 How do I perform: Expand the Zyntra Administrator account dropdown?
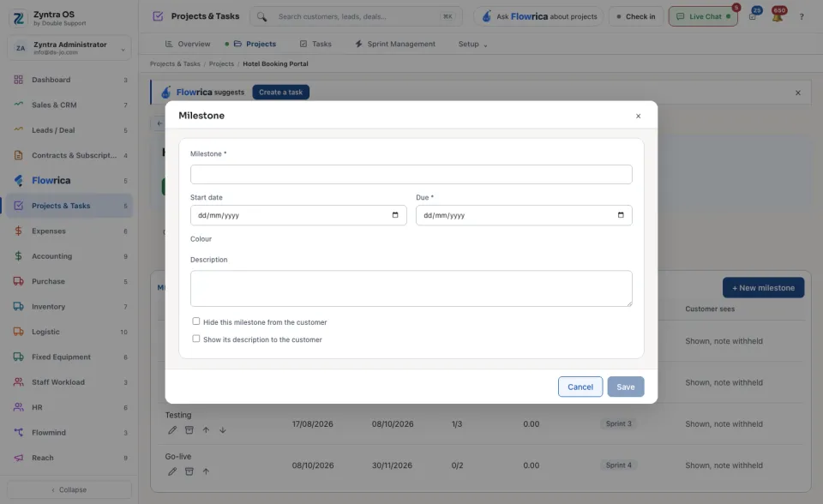69,48
